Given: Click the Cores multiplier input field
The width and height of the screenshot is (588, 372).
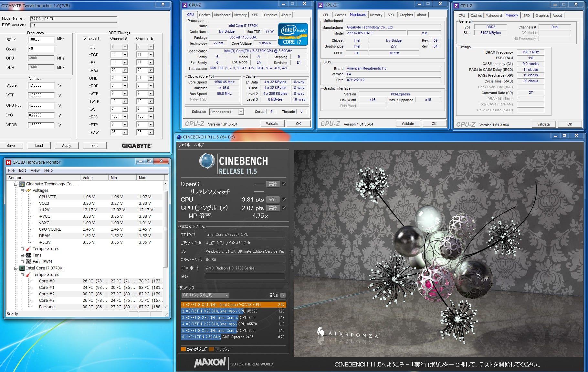Looking at the screenshot, I should 41,49.
